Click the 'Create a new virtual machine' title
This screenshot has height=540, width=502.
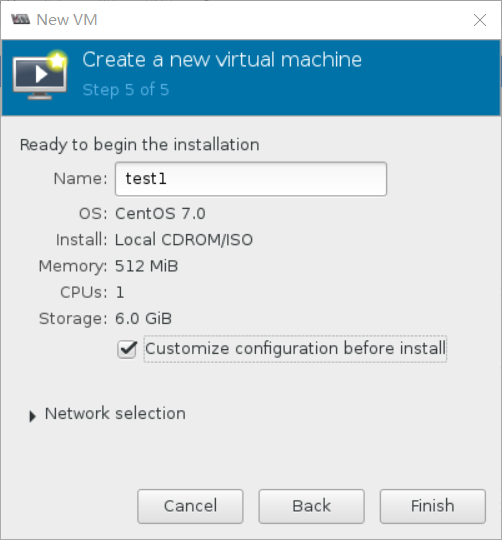tap(222, 60)
